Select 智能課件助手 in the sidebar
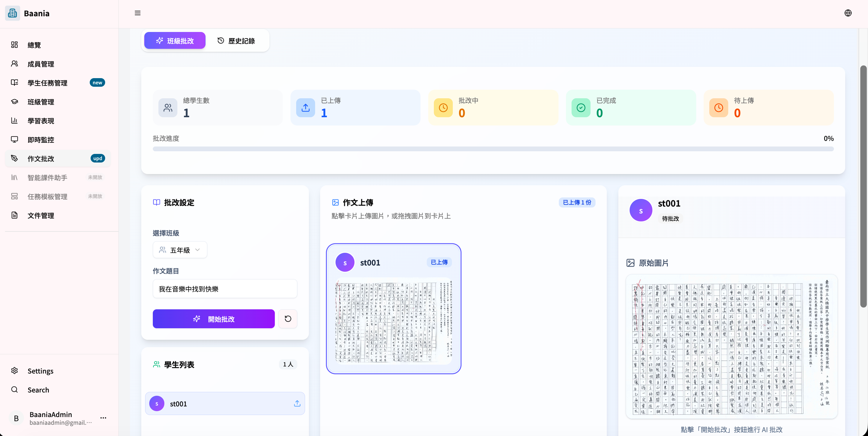Screen dimensions: 868x436 click(x=47, y=177)
